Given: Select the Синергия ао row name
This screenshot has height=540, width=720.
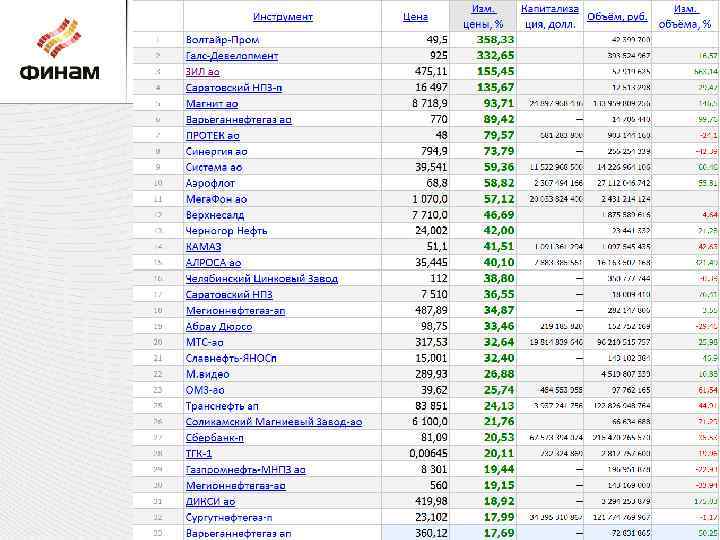Looking at the screenshot, I should point(217,151).
